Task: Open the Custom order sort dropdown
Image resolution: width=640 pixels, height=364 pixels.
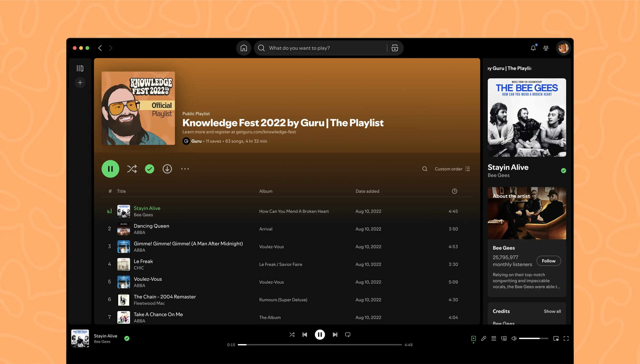Action: [452, 169]
